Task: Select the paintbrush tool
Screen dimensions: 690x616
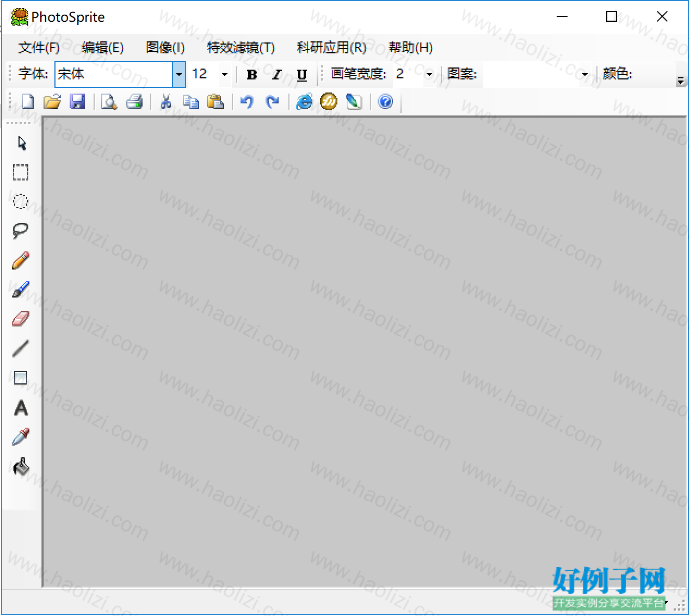Action: (x=21, y=289)
